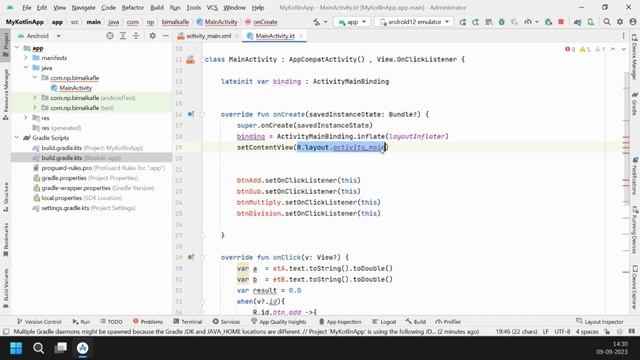Click the MainActivity class gutter icon
This screenshot has height=360, width=640.
[191, 60]
